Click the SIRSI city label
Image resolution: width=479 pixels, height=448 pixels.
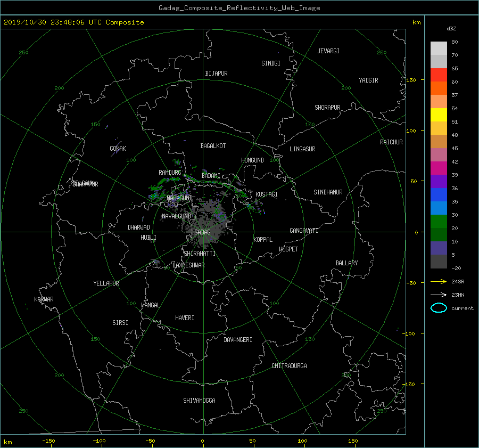[120, 323]
